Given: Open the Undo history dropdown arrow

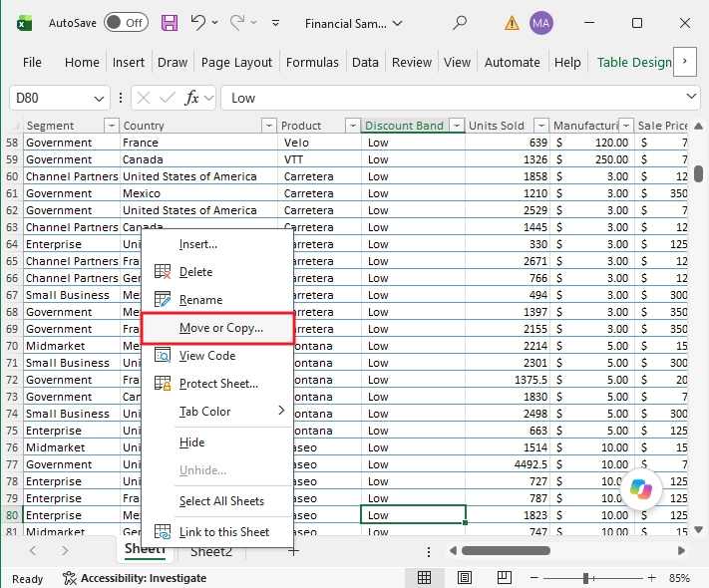Looking at the screenshot, I should pyautogui.click(x=214, y=23).
